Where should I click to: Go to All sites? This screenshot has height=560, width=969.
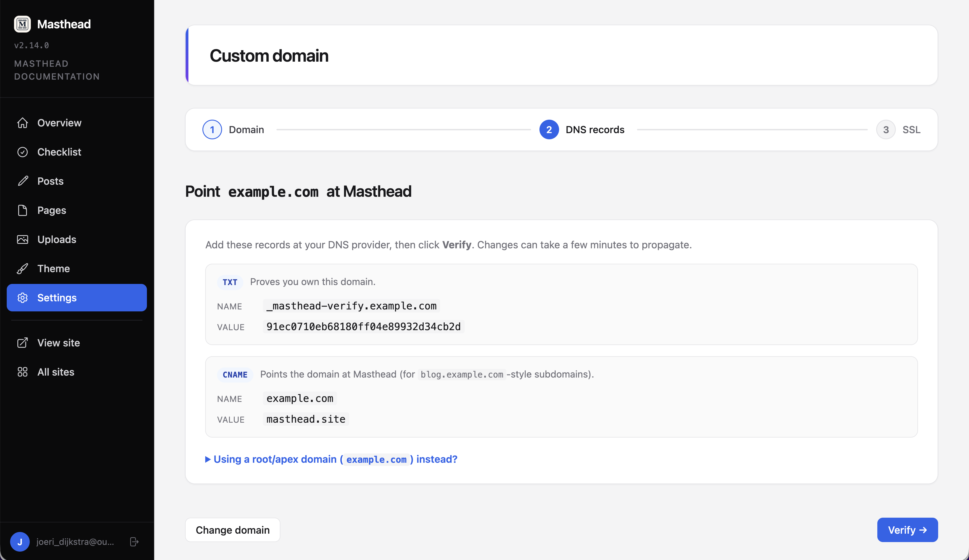(x=77, y=372)
